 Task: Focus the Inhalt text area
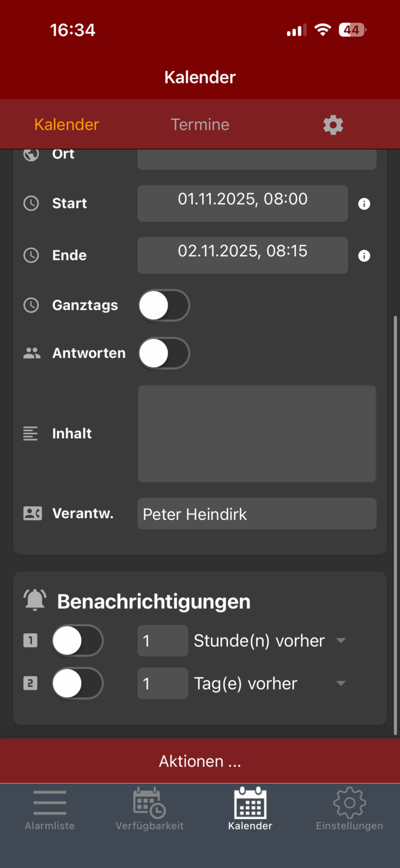257,434
